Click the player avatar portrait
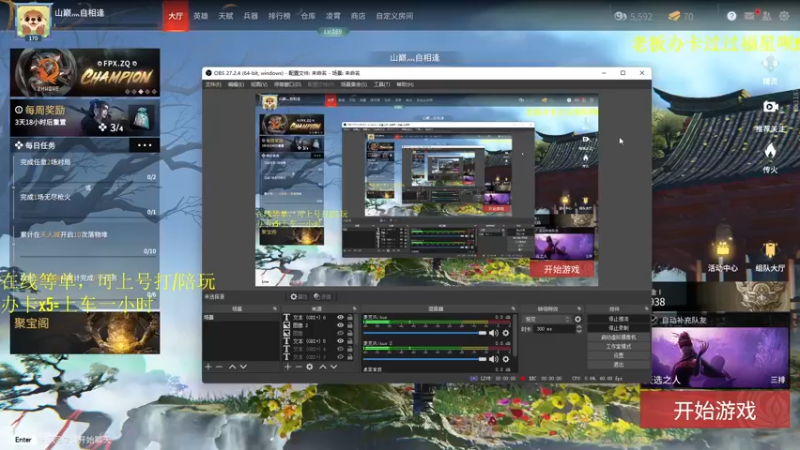The width and height of the screenshot is (800, 450). (33, 21)
